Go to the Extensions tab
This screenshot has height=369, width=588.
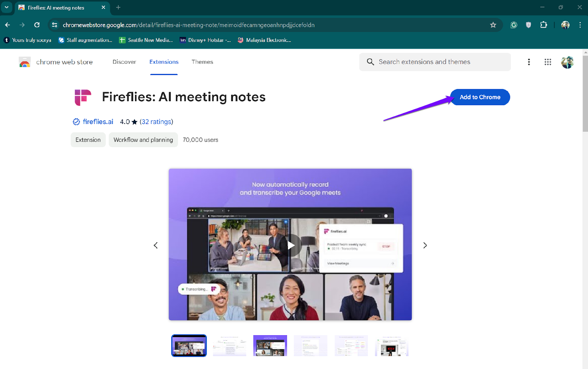click(x=164, y=62)
